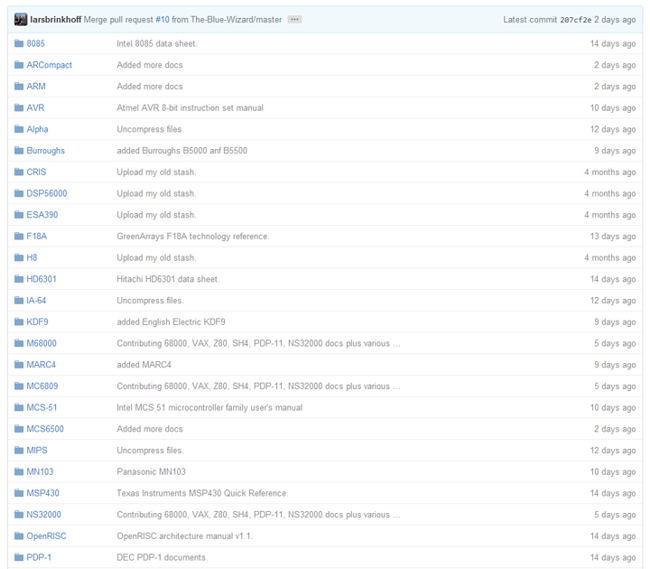The height and width of the screenshot is (569, 650).
Task: Open 'Intel 8085 data sheet.' commit message
Action: (157, 44)
